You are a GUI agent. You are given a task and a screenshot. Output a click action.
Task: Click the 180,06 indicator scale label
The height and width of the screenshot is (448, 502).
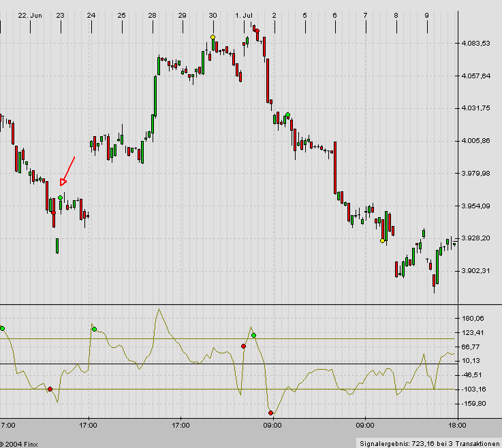click(x=473, y=319)
